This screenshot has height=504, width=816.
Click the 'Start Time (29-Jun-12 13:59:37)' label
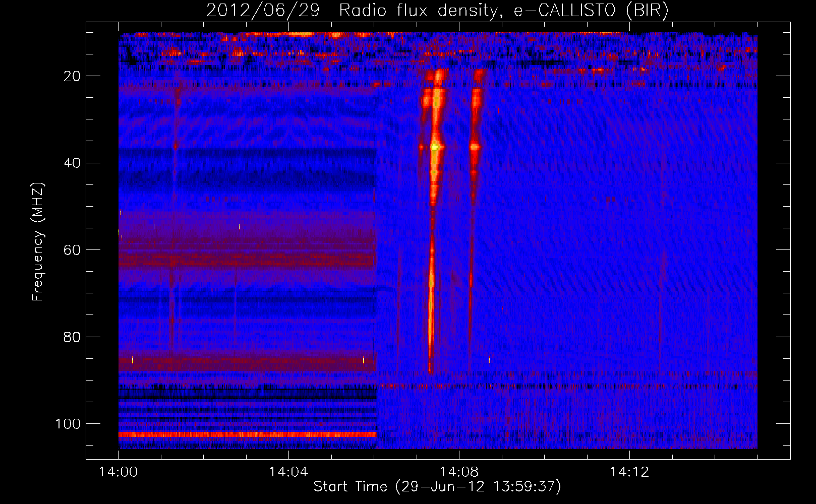(437, 487)
